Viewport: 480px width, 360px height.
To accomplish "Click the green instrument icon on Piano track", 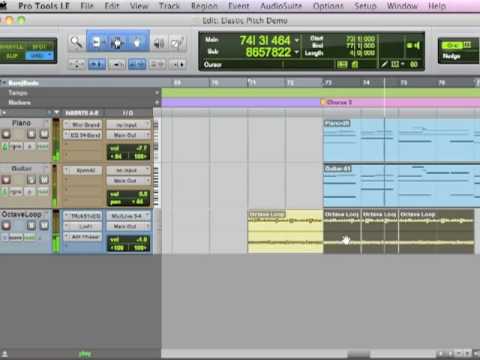I will (x=5, y=147).
